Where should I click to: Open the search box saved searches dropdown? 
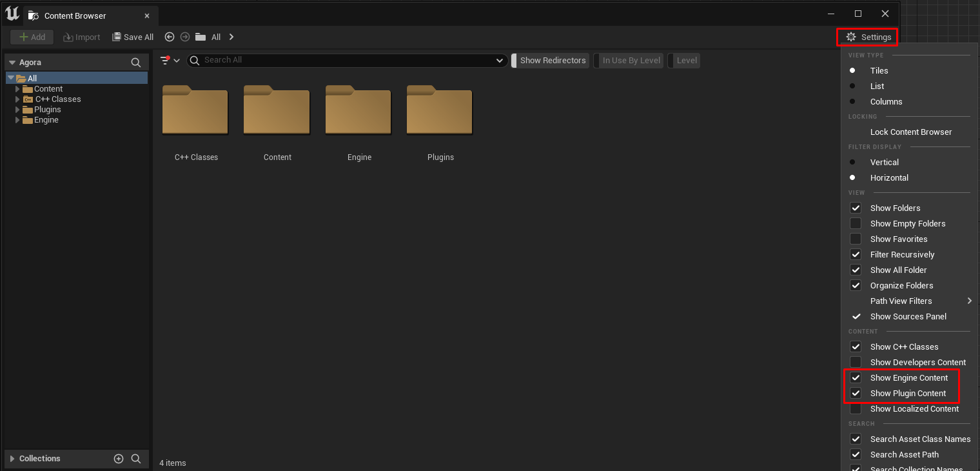(x=499, y=61)
